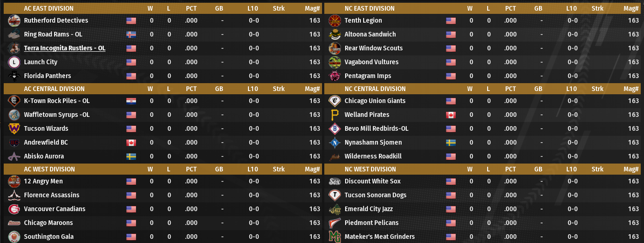
Task: Select the Florence Assassins team name
Action: click(51, 195)
